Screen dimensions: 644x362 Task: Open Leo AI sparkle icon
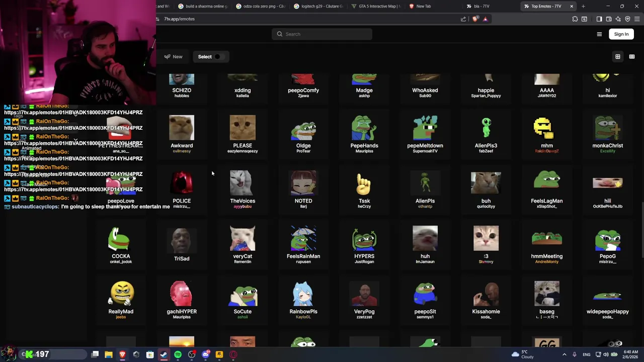click(x=618, y=19)
